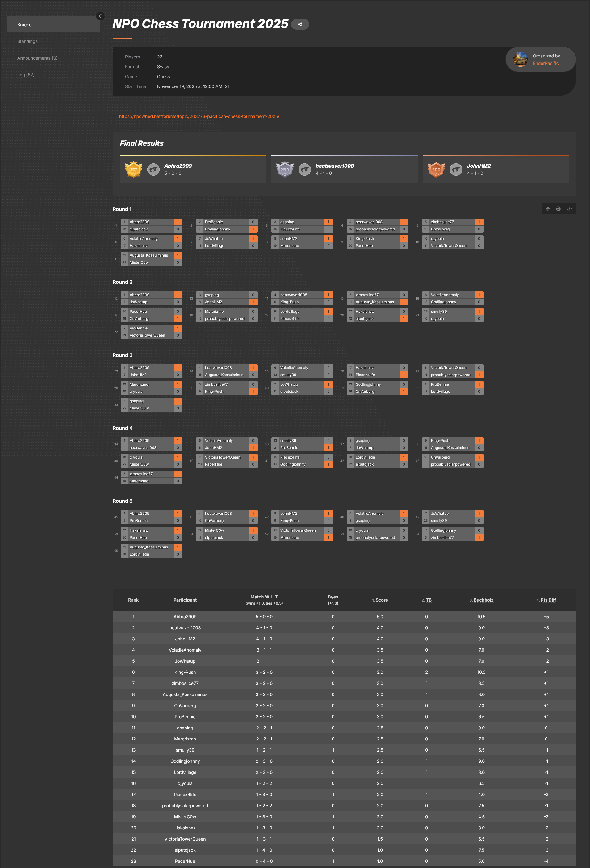The width and height of the screenshot is (590, 868).
Task: Open the npowned.net forum topic link
Action: [x=199, y=116]
